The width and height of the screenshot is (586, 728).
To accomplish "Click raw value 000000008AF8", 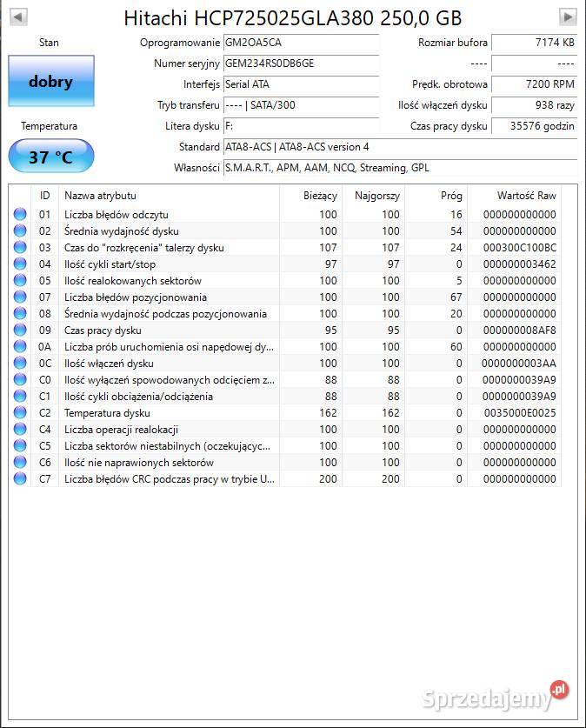I will [520, 331].
